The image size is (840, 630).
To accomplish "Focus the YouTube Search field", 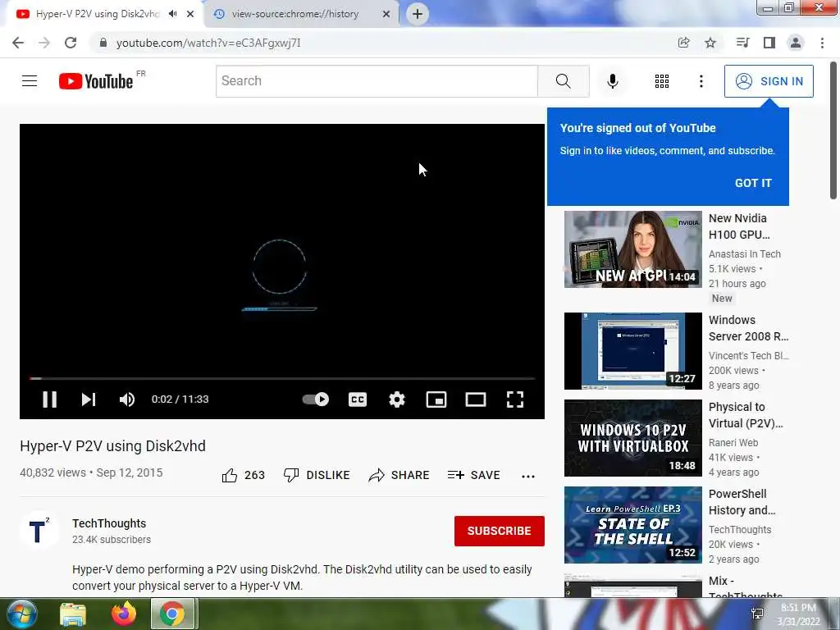I will pos(377,81).
